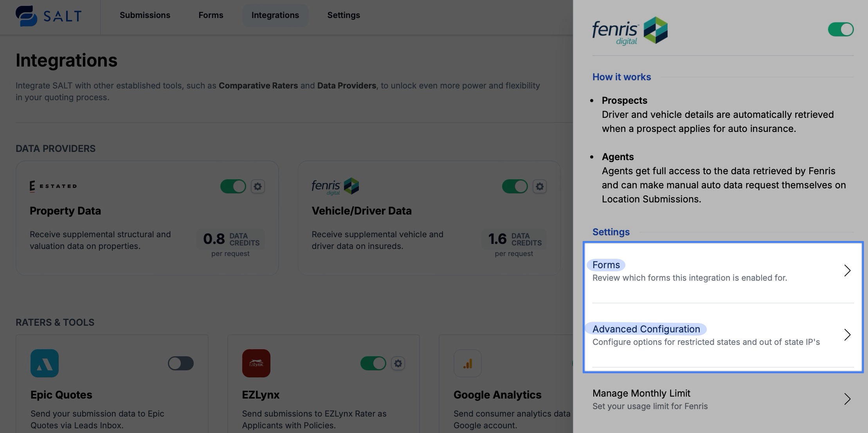
Task: Click the Agents bullet heading
Action: click(618, 157)
